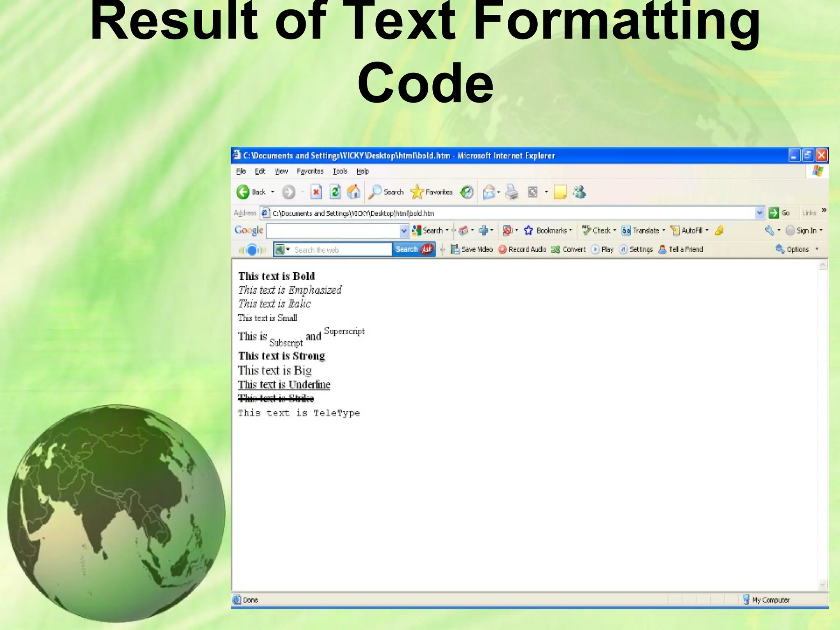Click the Record Audio button
This screenshot has height=630, width=840.
coord(523,249)
